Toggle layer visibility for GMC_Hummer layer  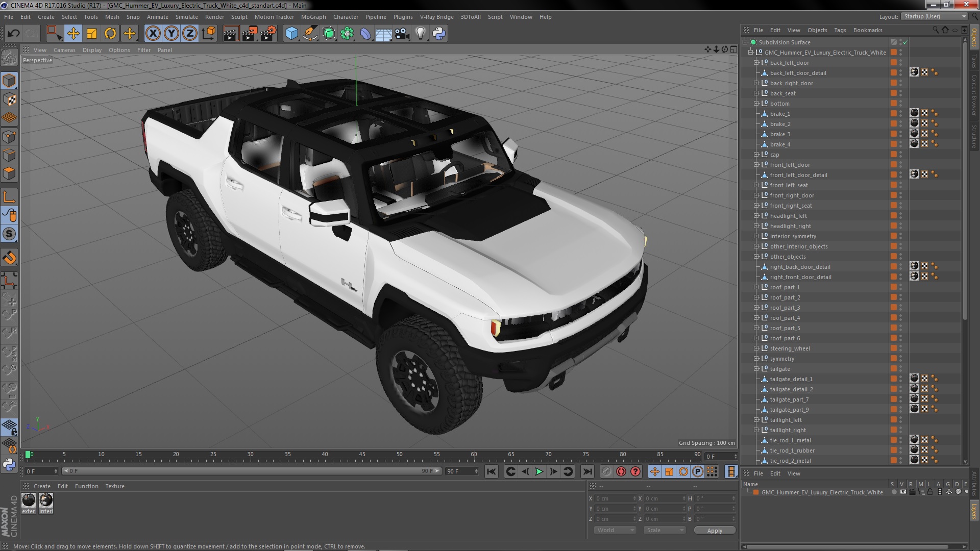[903, 492]
